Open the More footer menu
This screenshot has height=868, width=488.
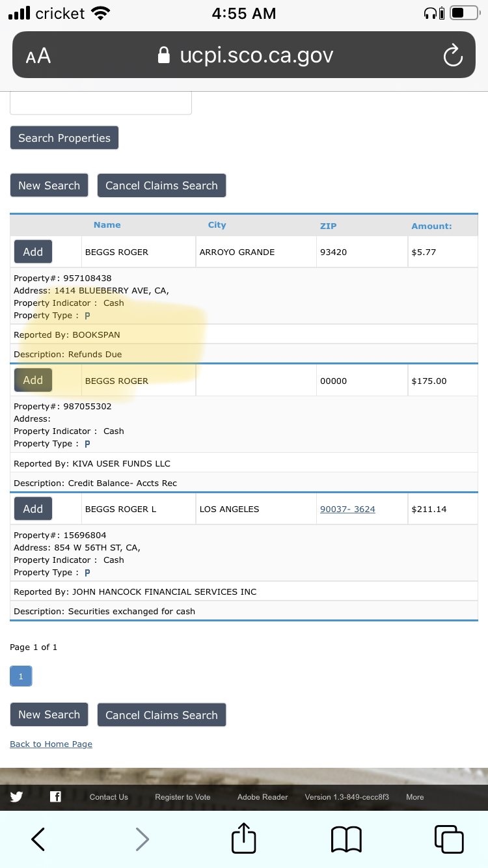(415, 797)
